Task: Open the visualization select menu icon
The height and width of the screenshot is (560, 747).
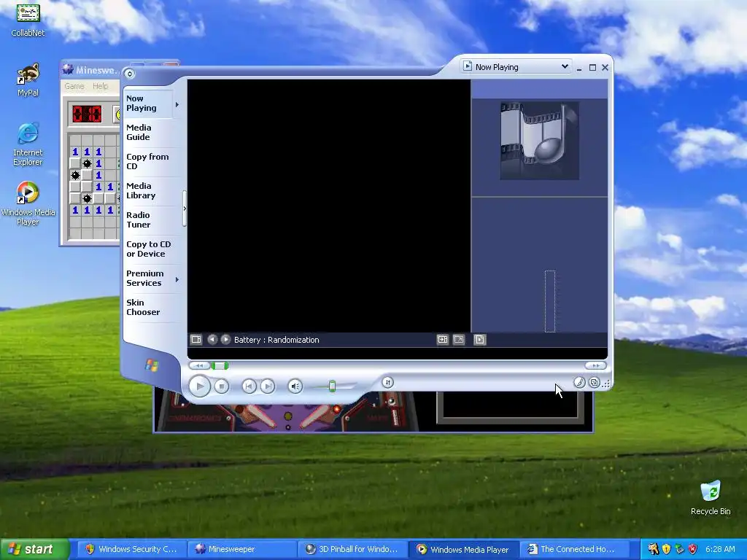Action: click(x=196, y=340)
